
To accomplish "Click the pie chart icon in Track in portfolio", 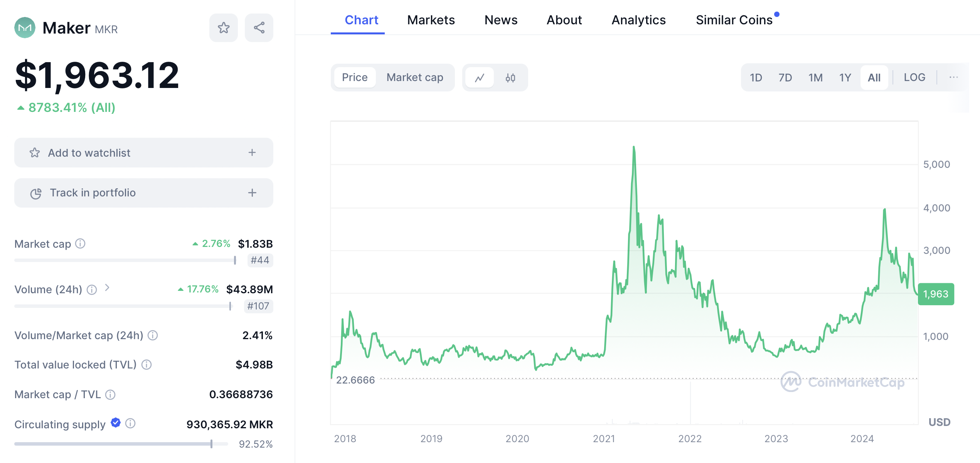I will pos(36,193).
